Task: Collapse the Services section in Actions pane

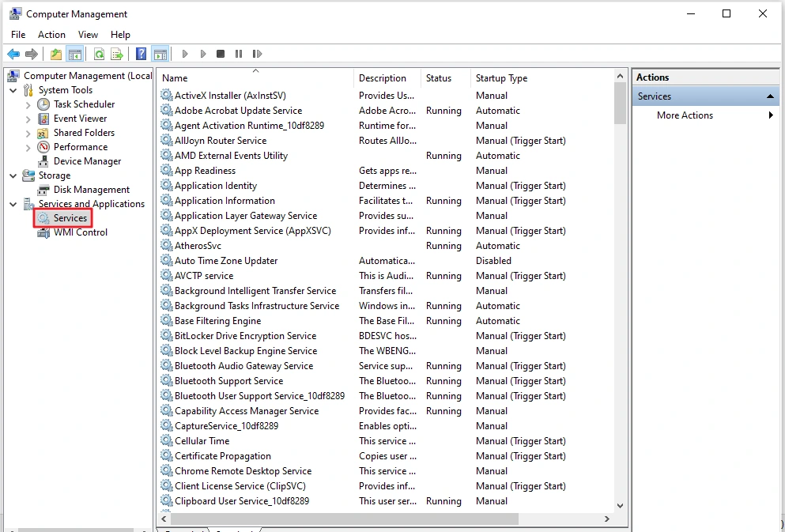Action: click(x=770, y=96)
